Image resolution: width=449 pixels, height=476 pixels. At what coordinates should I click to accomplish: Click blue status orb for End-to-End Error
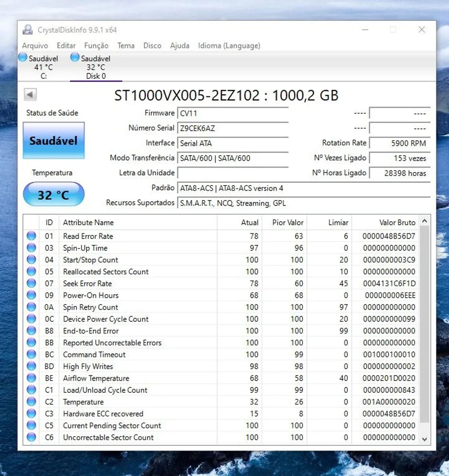(x=31, y=331)
